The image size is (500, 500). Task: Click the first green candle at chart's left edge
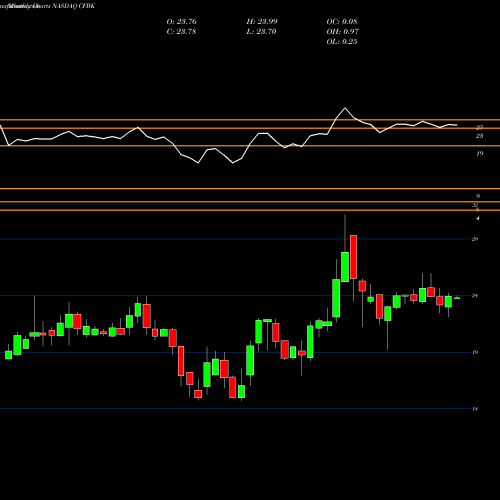(x=9, y=355)
